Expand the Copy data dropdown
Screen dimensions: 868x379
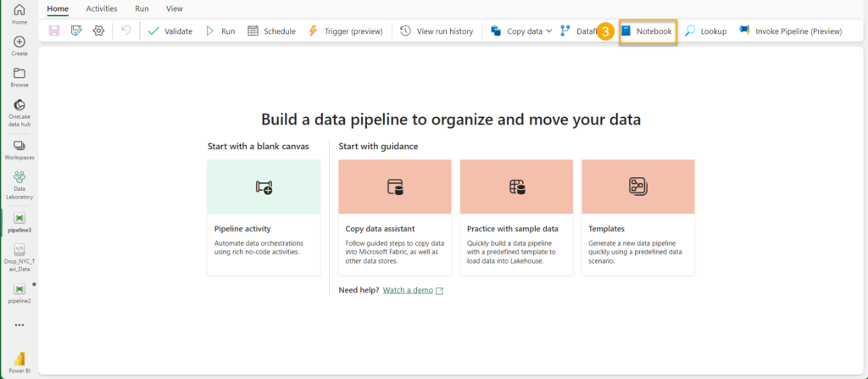tap(549, 31)
